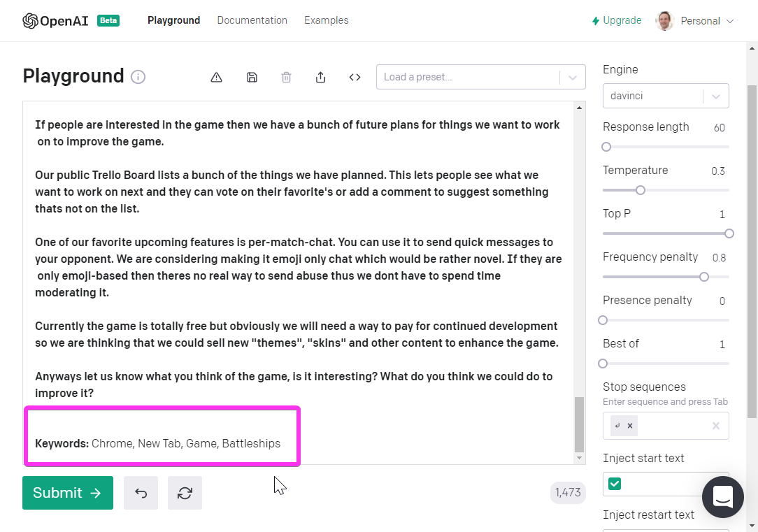758x532 pixels.
Task: Open the Personal account menu
Action: click(695, 21)
